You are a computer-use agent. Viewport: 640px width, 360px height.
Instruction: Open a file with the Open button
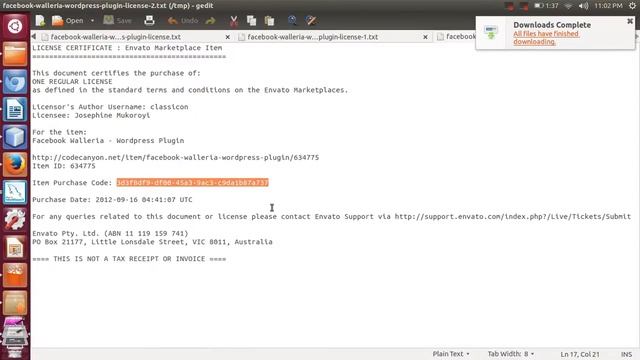(68, 20)
